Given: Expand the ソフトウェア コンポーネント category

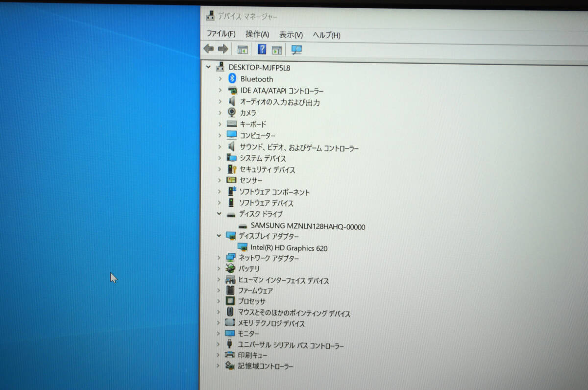Looking at the screenshot, I should click(x=220, y=192).
